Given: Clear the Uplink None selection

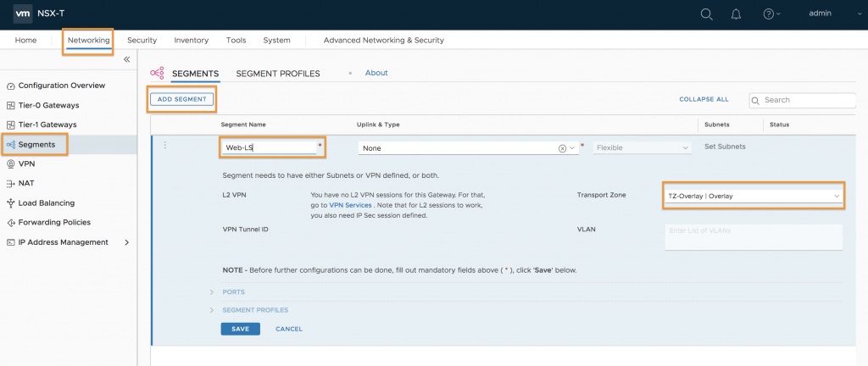Looking at the screenshot, I should pyautogui.click(x=563, y=148).
